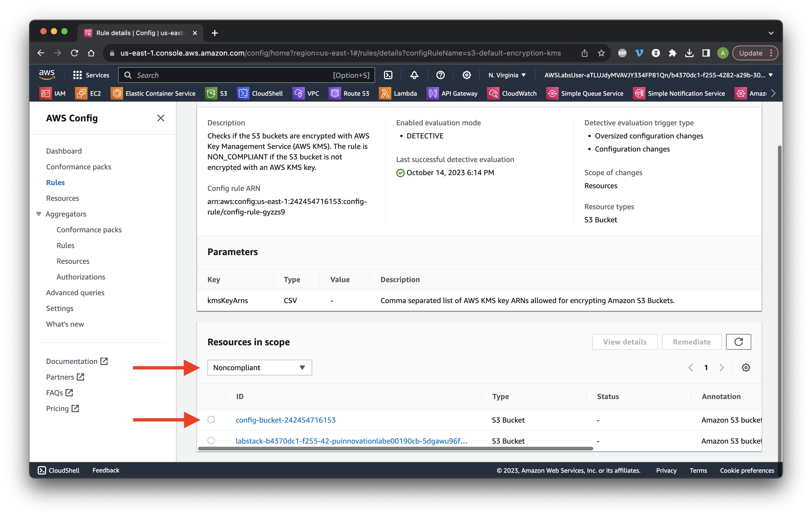Image resolution: width=812 pixels, height=517 pixels.
Task: Collapse the Aggregators tree section
Action: click(x=39, y=214)
